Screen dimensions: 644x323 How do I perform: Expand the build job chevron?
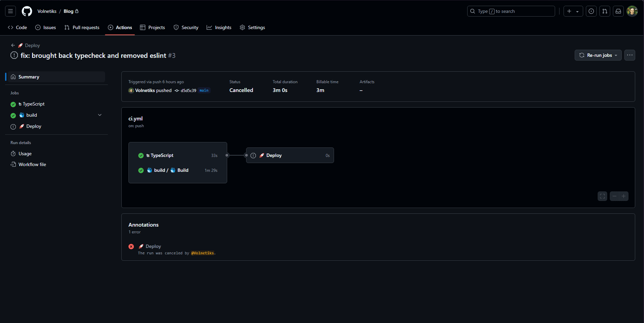click(100, 115)
